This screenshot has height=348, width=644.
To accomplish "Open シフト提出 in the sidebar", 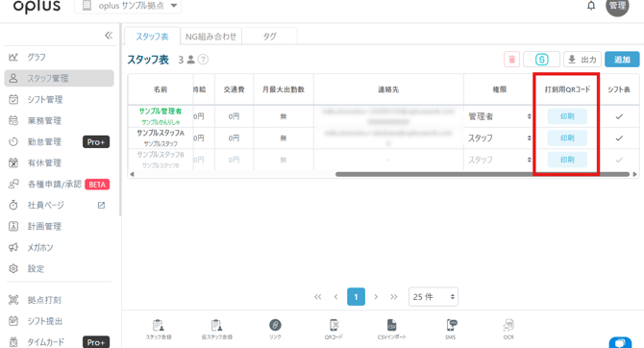I will [x=45, y=321].
